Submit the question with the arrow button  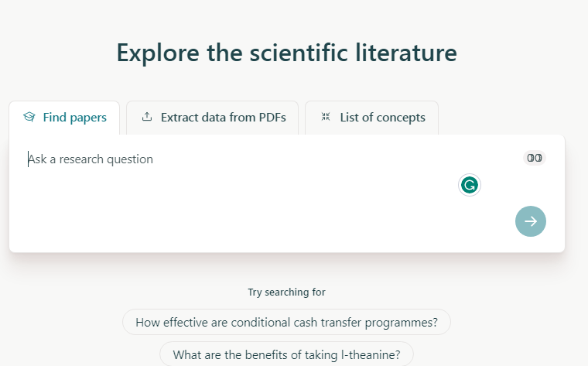[x=531, y=221]
